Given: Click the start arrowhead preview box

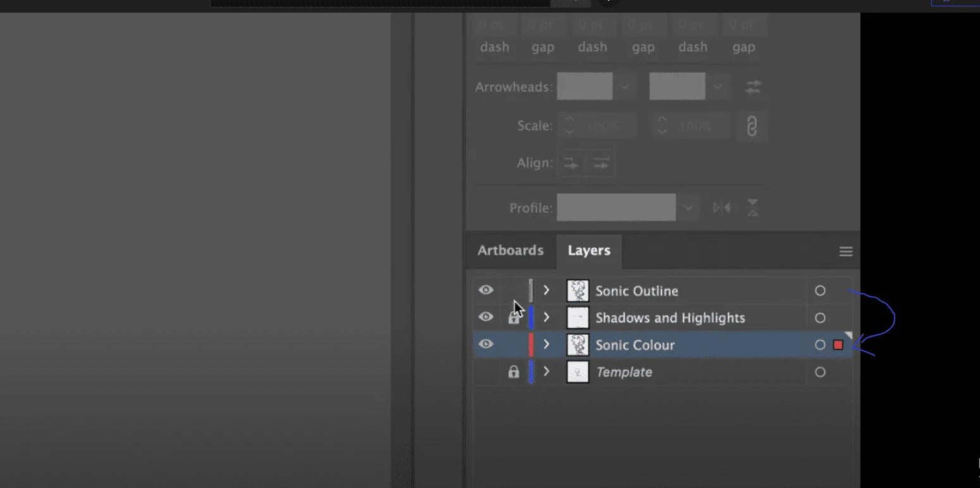Looking at the screenshot, I should pos(585,87).
